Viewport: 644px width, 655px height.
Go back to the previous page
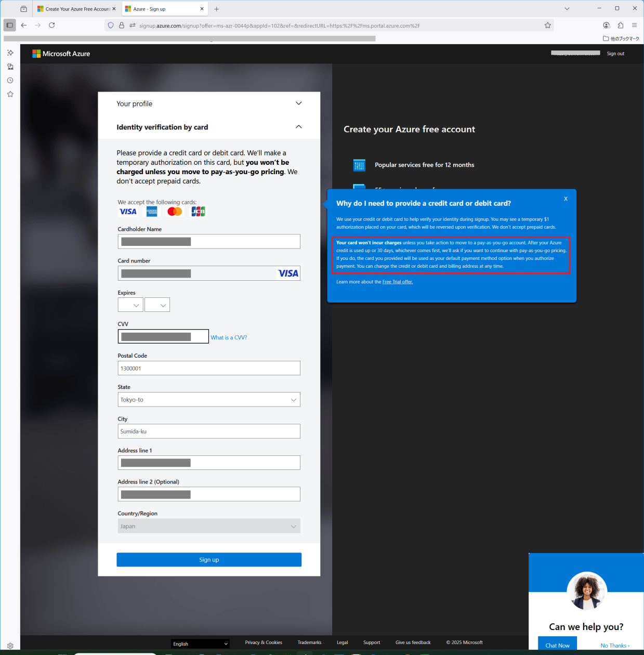[24, 25]
